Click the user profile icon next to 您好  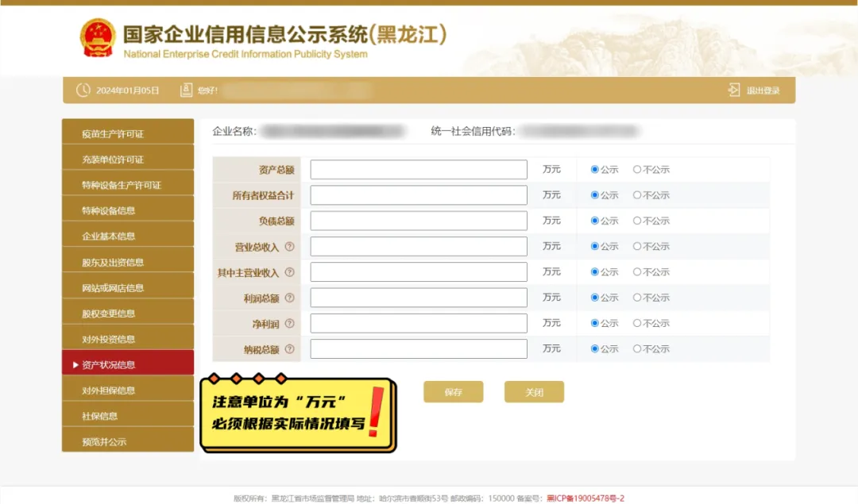point(186,90)
